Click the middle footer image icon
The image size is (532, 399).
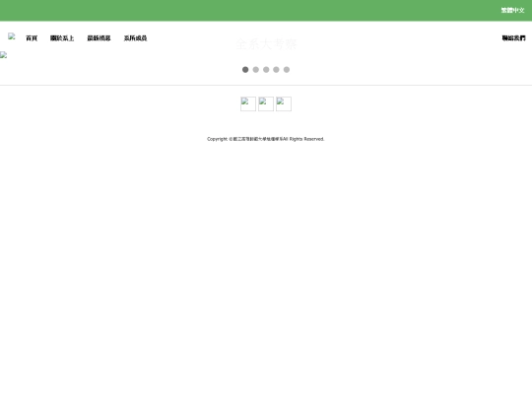266,103
